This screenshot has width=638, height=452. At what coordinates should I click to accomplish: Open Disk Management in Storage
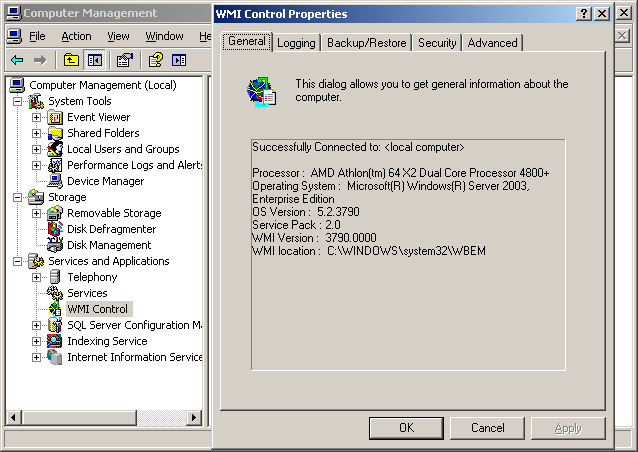[109, 245]
